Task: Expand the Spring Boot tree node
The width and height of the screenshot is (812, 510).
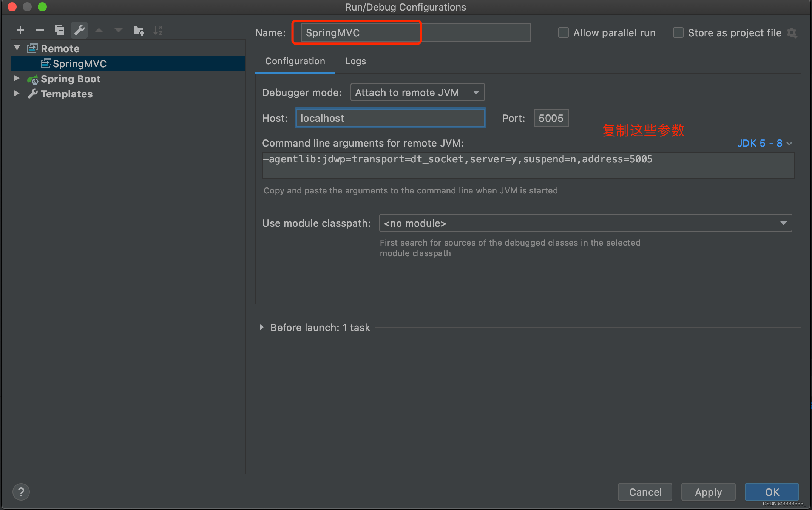Action: tap(17, 79)
